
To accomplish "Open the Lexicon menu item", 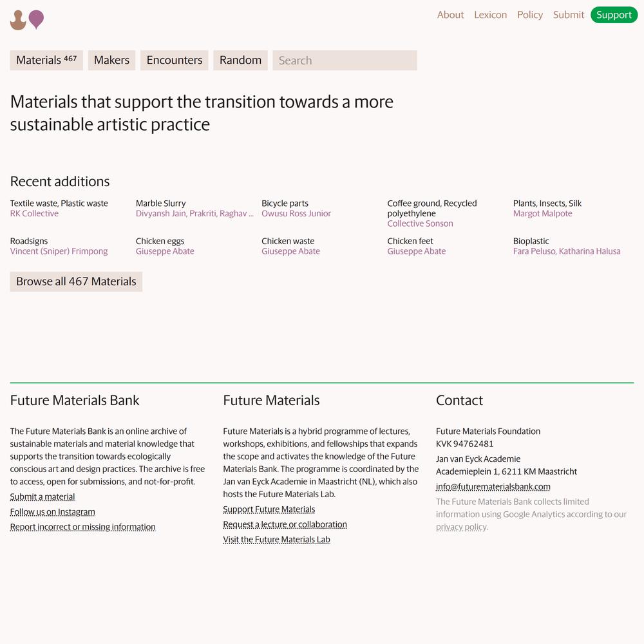I will (x=490, y=15).
